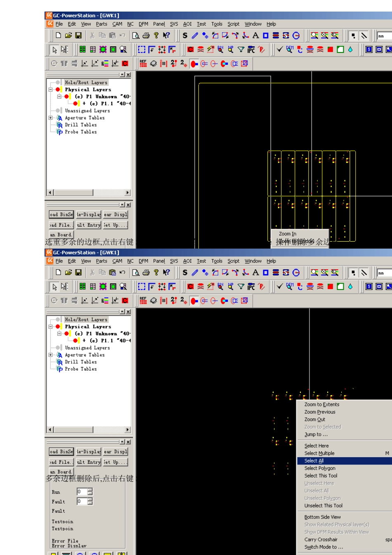Click the funnel filter icon in upper toolbar
392x555 pixels.
click(x=241, y=50)
